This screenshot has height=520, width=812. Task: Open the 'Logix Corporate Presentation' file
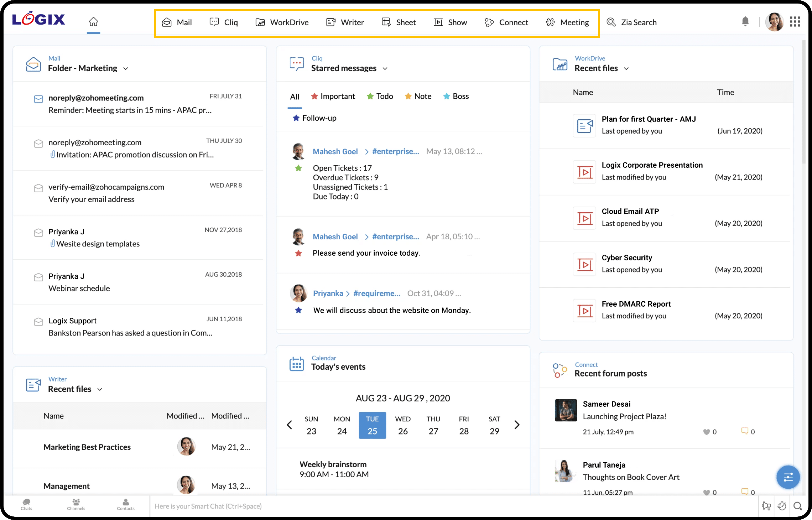coord(652,165)
